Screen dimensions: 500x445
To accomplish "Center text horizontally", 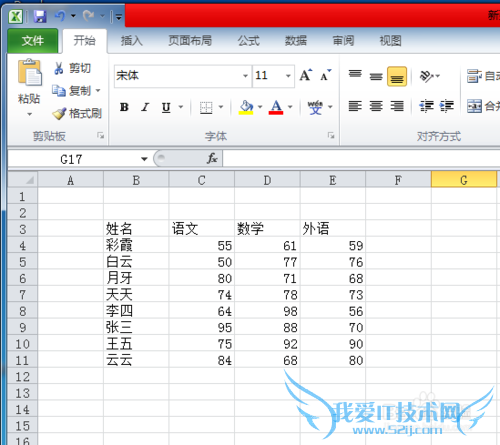I will tap(376, 106).
